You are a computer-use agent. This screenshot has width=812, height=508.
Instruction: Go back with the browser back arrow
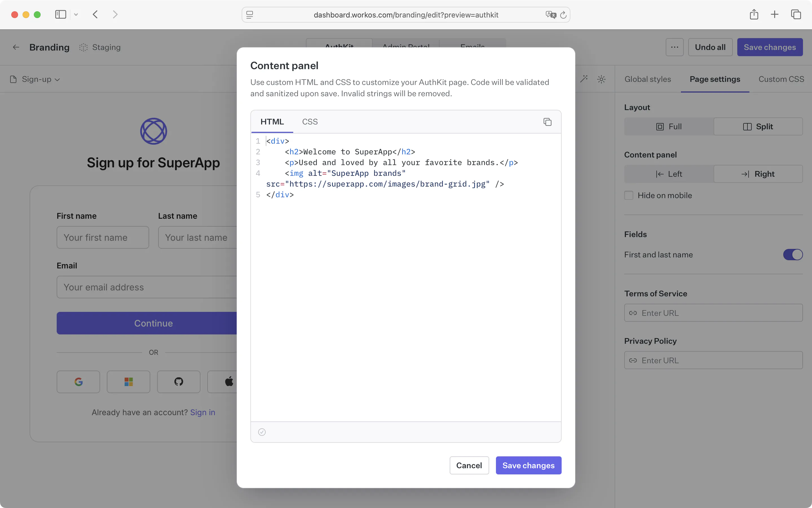click(95, 14)
